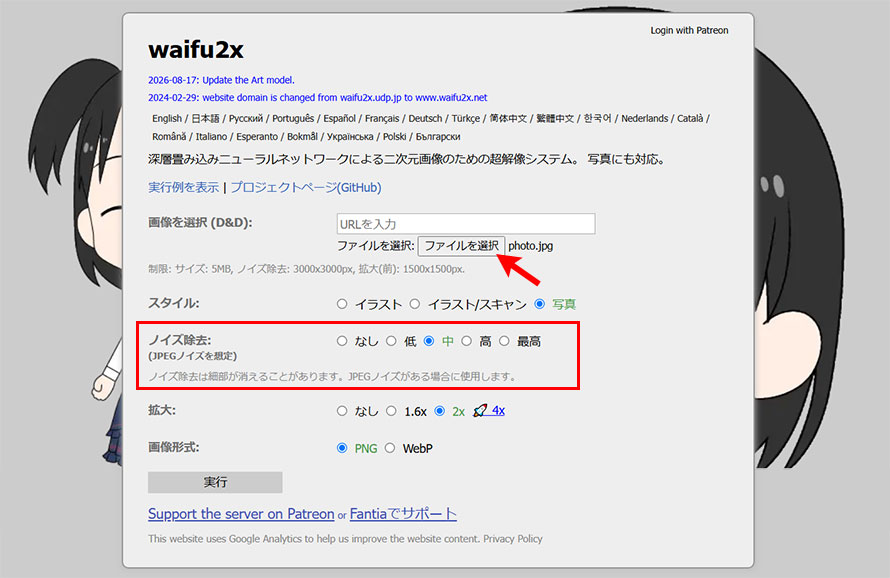Screen dimensions: 890x578
Task: Click the waifu2x page title
Action: [196, 49]
